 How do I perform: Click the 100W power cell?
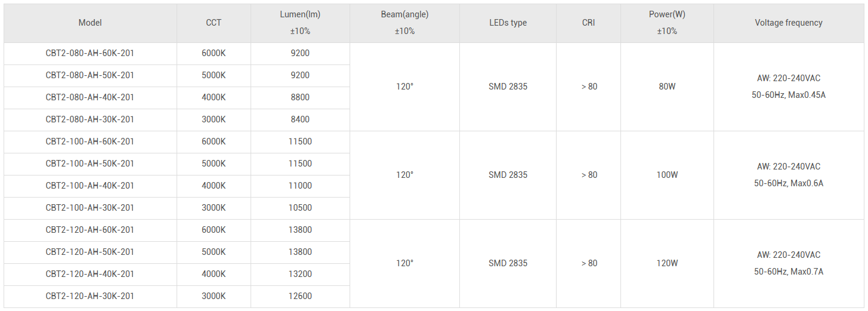(x=667, y=175)
